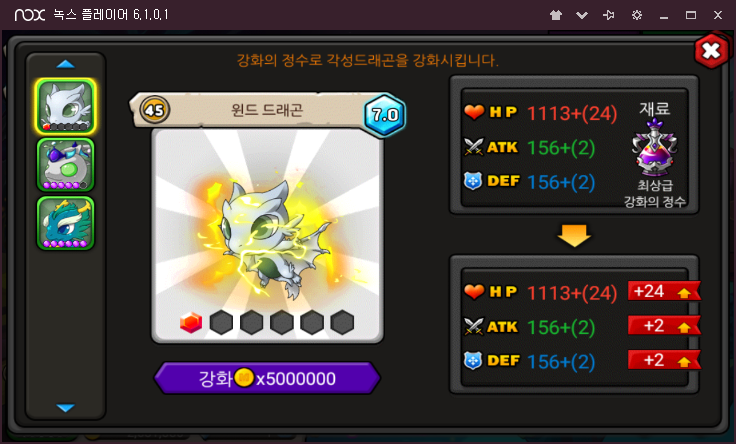The image size is (736, 444).
Task: Click the blue up arrow above dragon list
Action: [66, 64]
